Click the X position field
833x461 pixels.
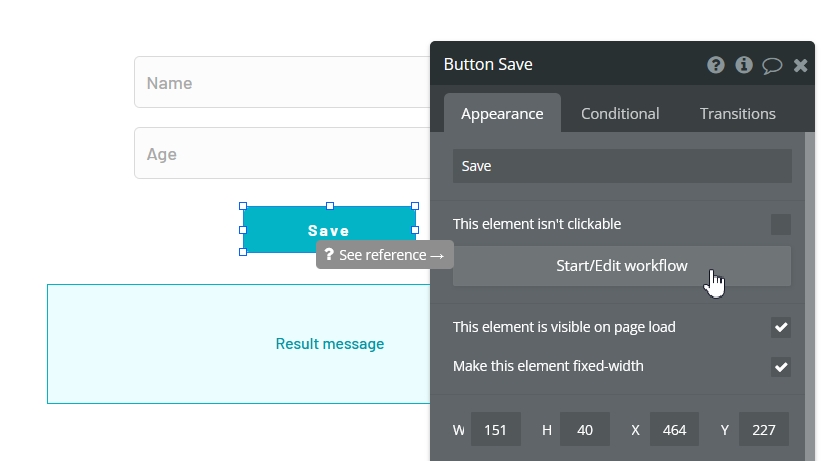click(x=674, y=430)
